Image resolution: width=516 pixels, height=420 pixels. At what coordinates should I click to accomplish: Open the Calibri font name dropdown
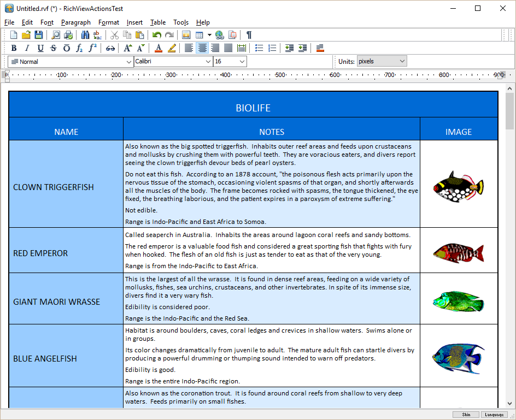(x=208, y=62)
